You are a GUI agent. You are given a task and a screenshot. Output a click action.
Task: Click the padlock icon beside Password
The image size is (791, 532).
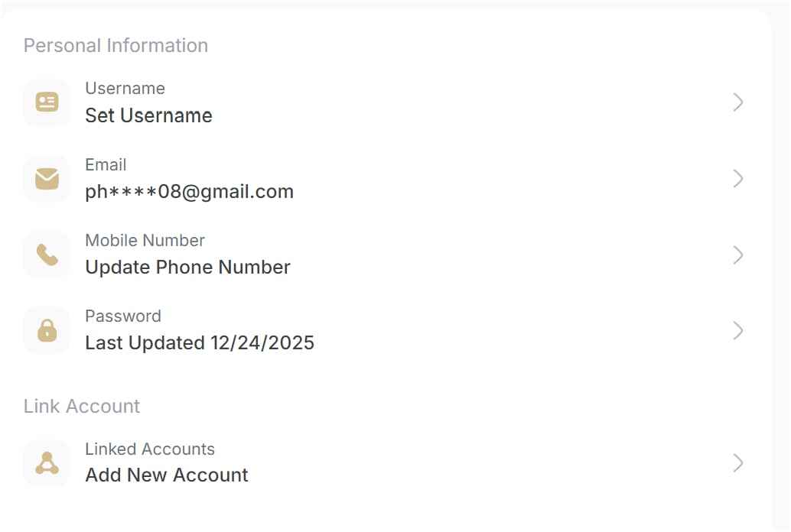[x=47, y=330]
